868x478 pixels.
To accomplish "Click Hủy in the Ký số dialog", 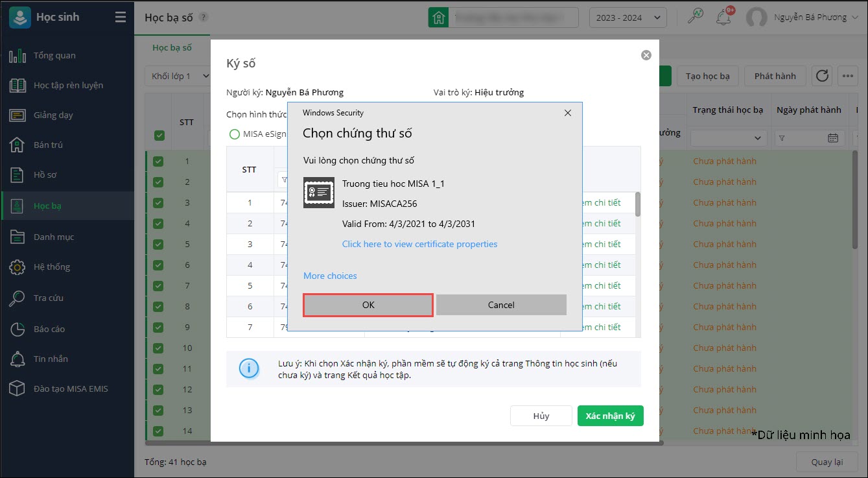I will point(541,416).
